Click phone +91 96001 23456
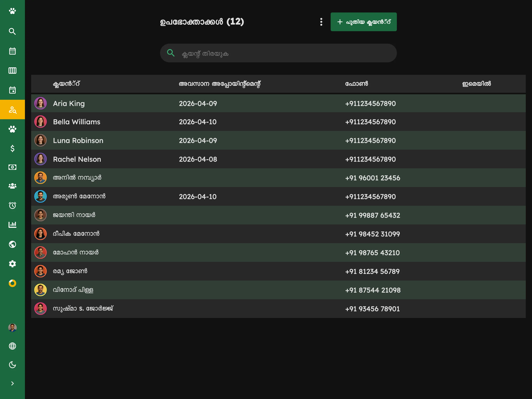 (x=373, y=178)
